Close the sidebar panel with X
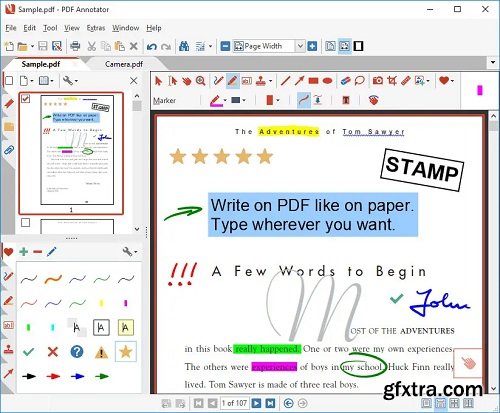The image size is (500, 413). point(133,81)
